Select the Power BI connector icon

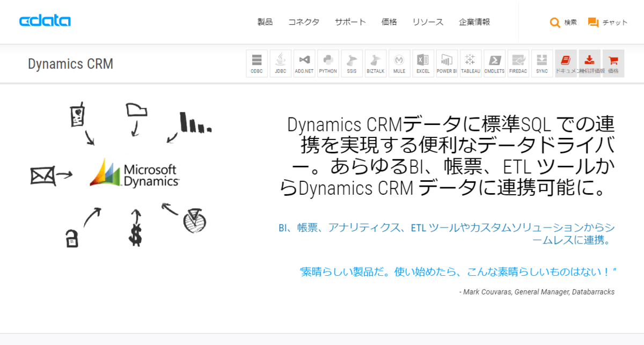click(447, 63)
